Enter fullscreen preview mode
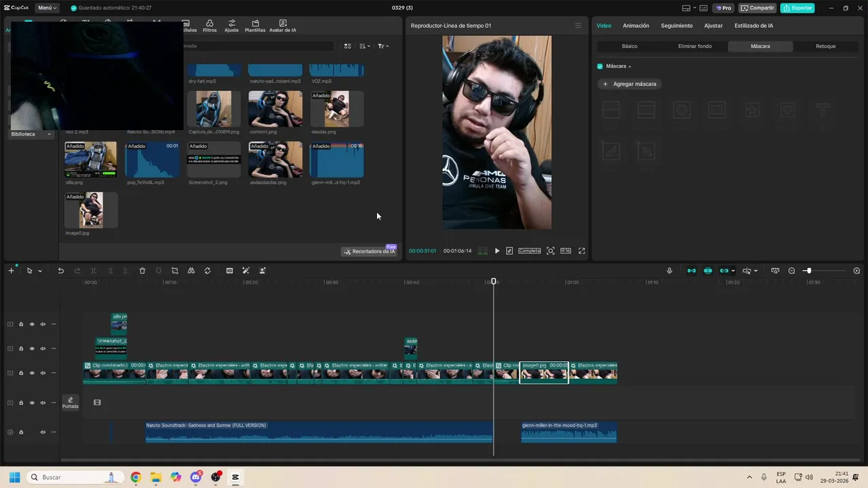The image size is (868, 488). (x=582, y=251)
